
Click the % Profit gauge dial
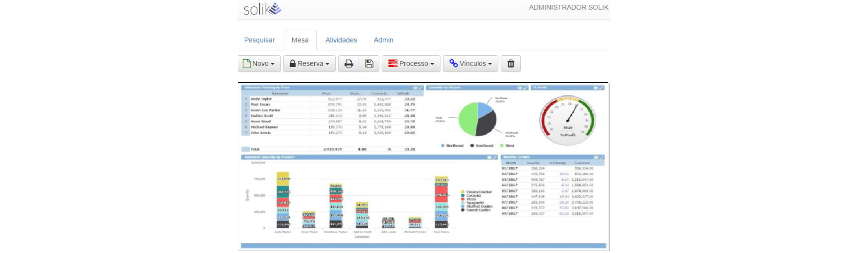point(568,120)
